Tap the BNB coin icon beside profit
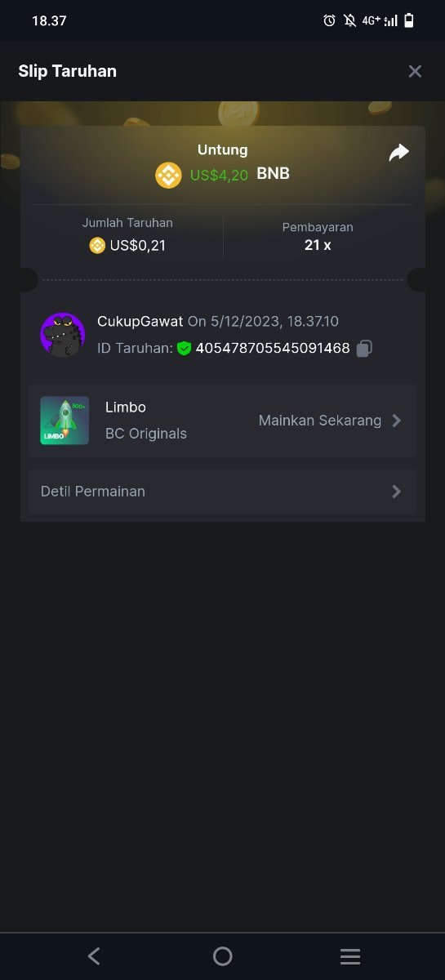This screenshot has width=445, height=980. tap(169, 175)
